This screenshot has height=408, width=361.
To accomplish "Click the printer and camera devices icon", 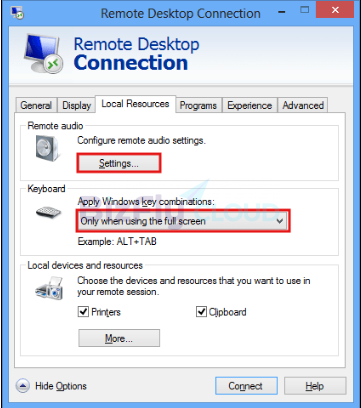I will [49, 288].
